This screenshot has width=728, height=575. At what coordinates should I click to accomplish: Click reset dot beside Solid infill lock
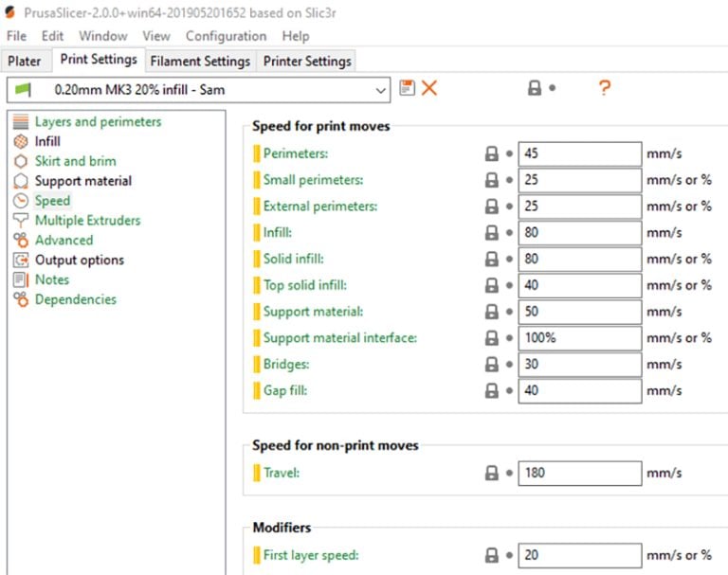click(509, 259)
